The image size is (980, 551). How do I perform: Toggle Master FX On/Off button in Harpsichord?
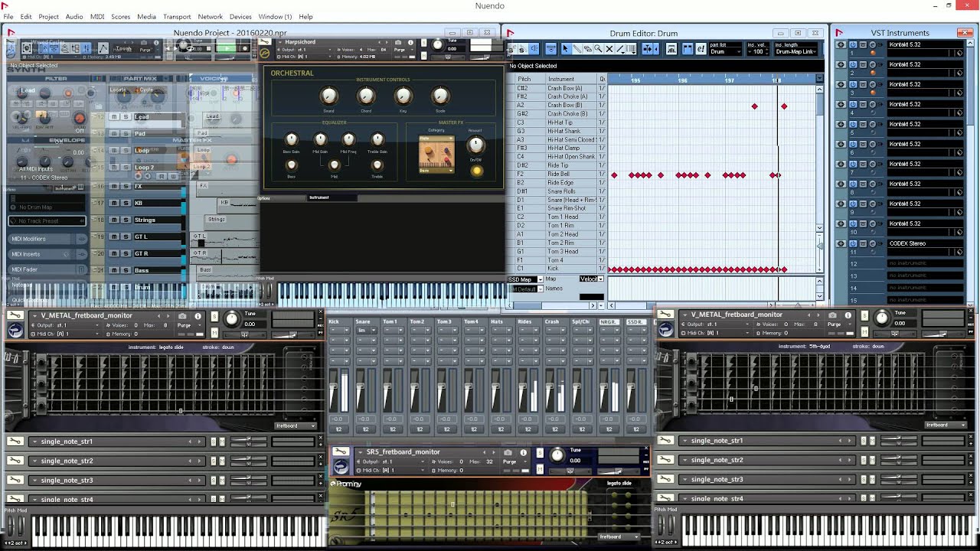click(x=476, y=171)
